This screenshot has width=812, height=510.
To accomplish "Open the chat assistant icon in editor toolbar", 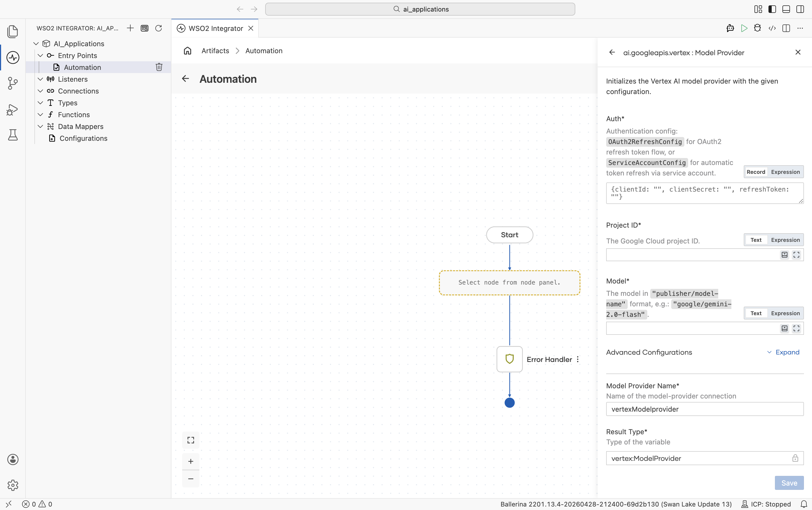I will [x=730, y=28].
